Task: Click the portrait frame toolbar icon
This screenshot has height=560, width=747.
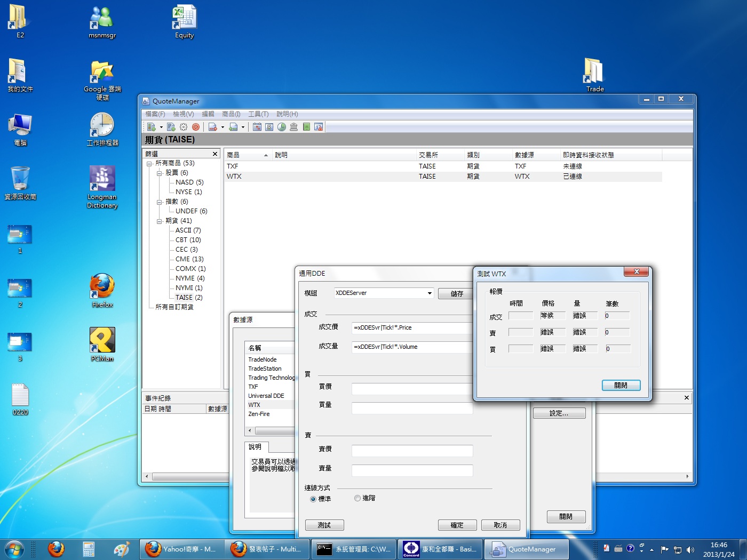Action: click(269, 127)
